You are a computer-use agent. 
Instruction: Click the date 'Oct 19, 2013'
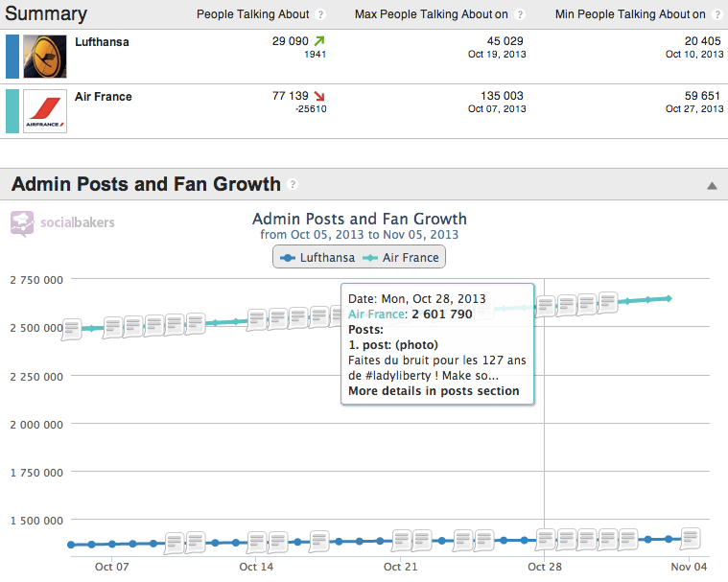[x=497, y=54]
